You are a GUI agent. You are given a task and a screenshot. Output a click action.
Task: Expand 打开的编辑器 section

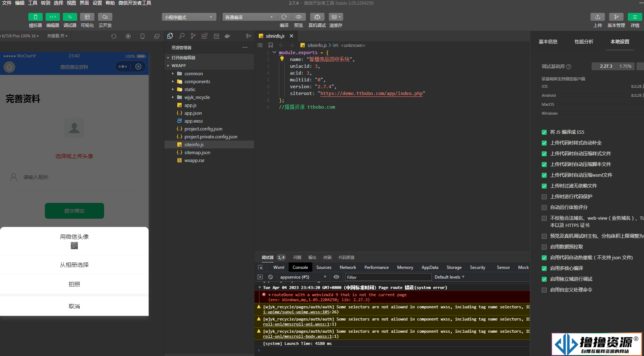point(209,58)
